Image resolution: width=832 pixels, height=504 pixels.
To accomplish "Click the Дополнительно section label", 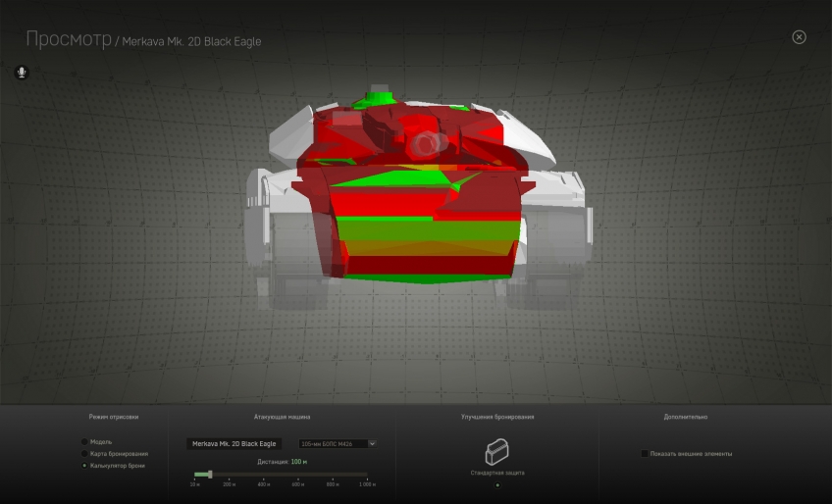I will click(686, 417).
